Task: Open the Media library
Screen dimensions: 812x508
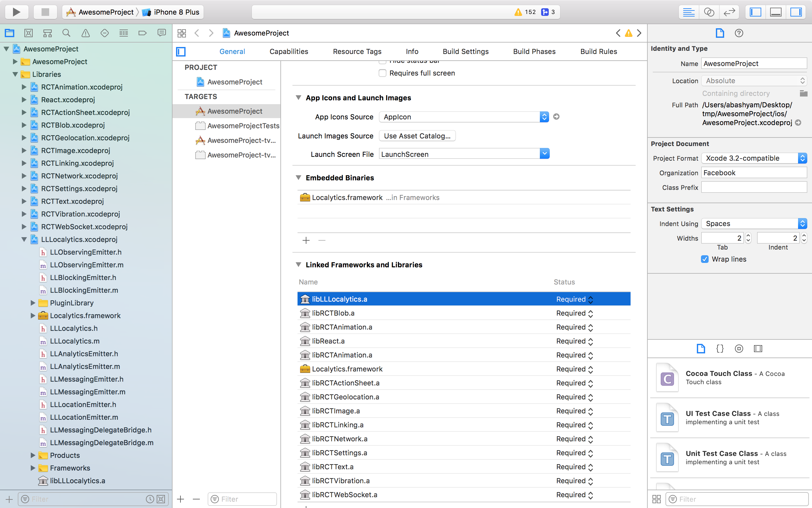Action: (758, 348)
